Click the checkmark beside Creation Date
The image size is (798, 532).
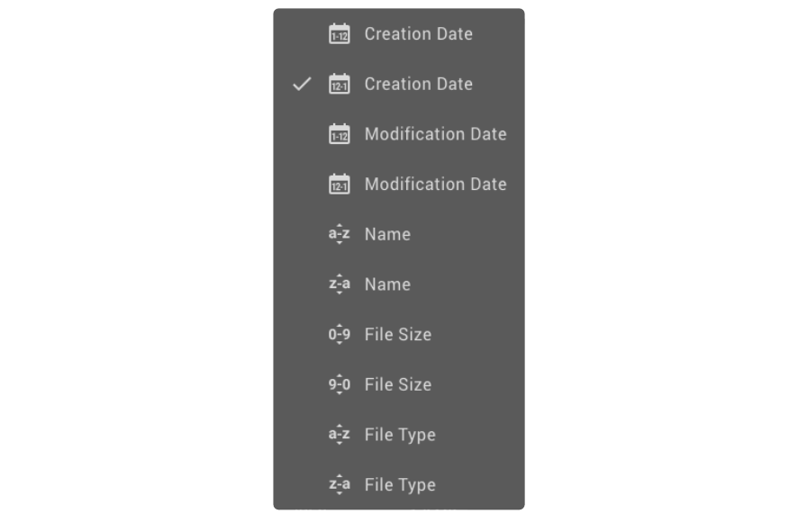pyautogui.click(x=303, y=85)
